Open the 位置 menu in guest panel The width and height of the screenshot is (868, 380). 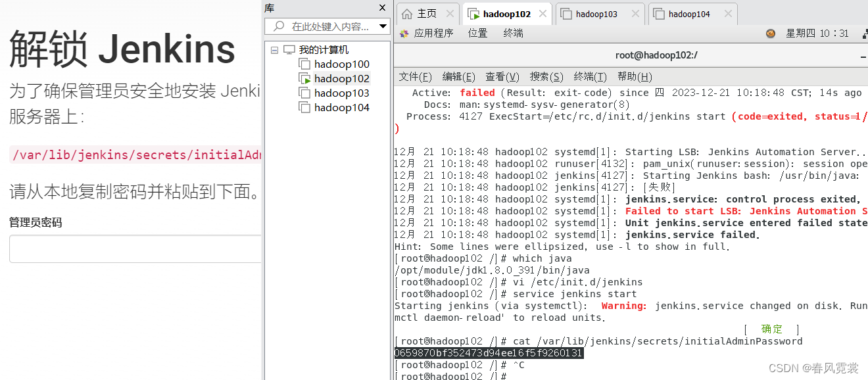click(478, 33)
